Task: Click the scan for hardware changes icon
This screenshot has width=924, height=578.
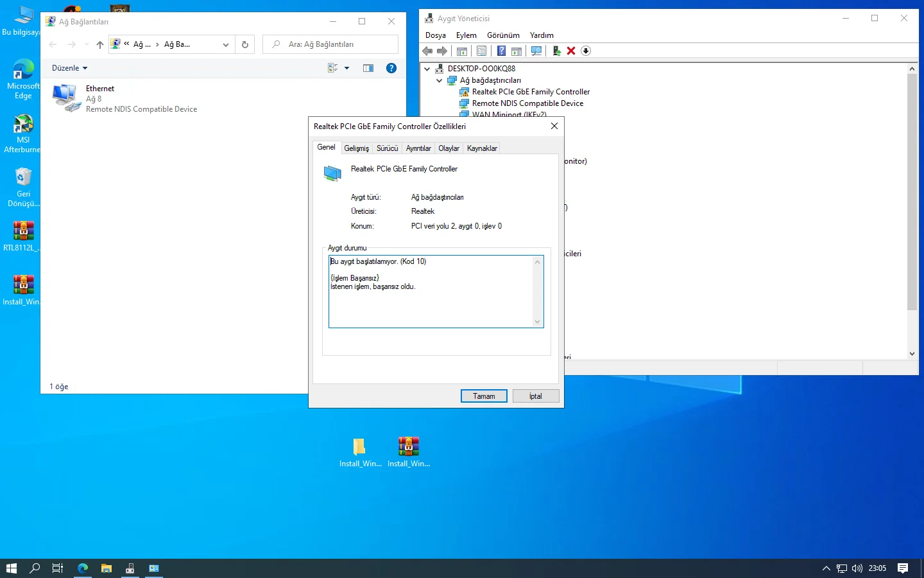Action: click(536, 51)
